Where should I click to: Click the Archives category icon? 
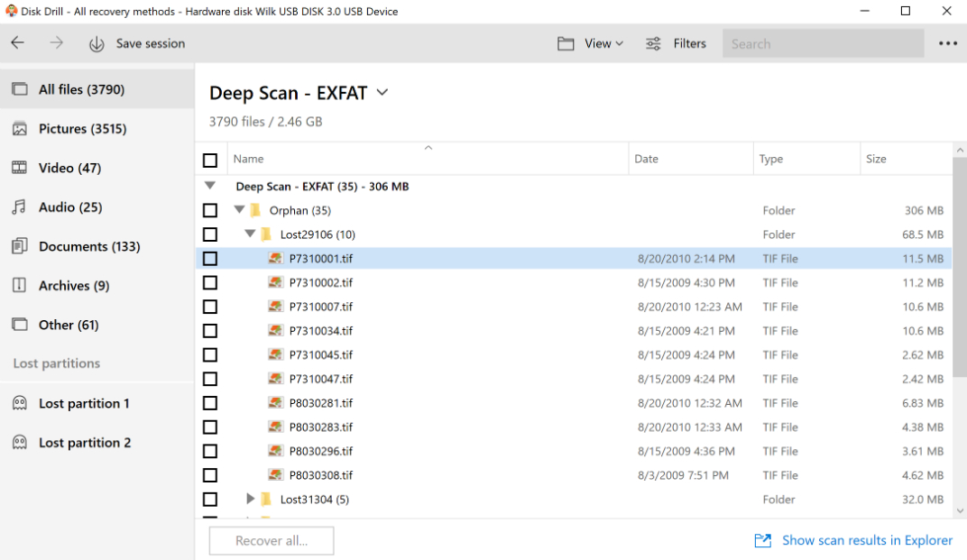(x=20, y=285)
